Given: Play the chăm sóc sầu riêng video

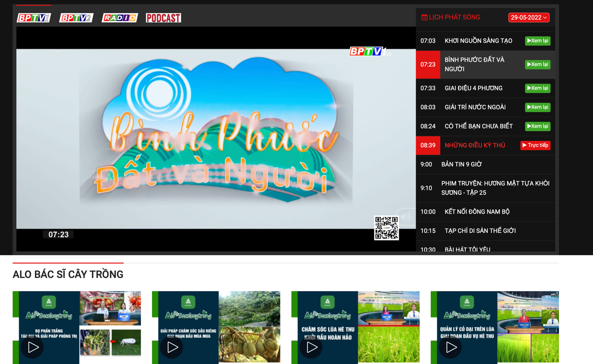Looking at the screenshot, I should click(172, 347).
